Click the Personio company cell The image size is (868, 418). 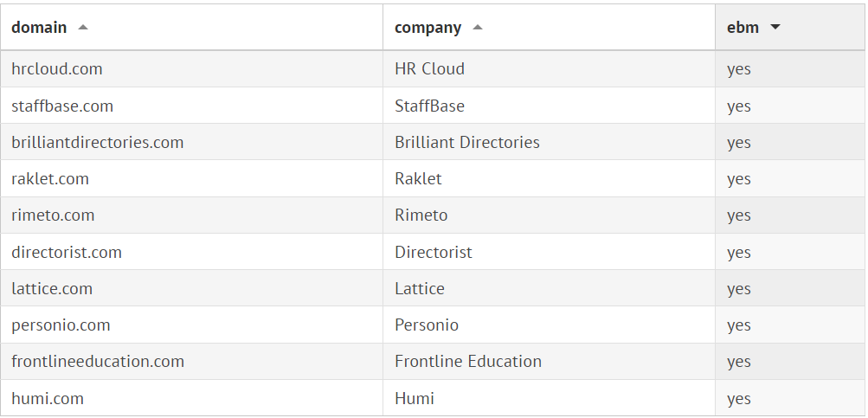coord(427,325)
